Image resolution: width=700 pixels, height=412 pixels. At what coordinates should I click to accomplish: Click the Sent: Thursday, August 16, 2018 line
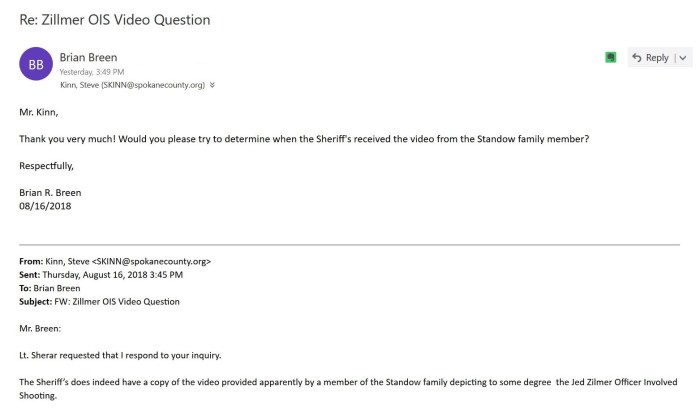[100, 275]
